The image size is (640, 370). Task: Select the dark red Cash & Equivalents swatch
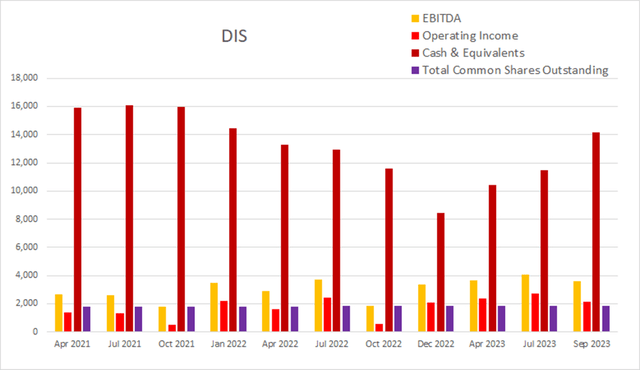[x=415, y=53]
